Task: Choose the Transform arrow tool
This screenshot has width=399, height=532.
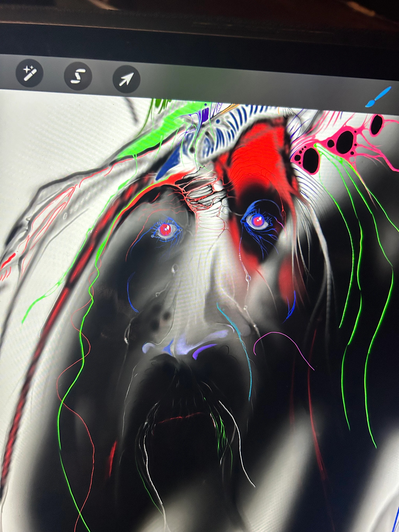Action: point(126,79)
